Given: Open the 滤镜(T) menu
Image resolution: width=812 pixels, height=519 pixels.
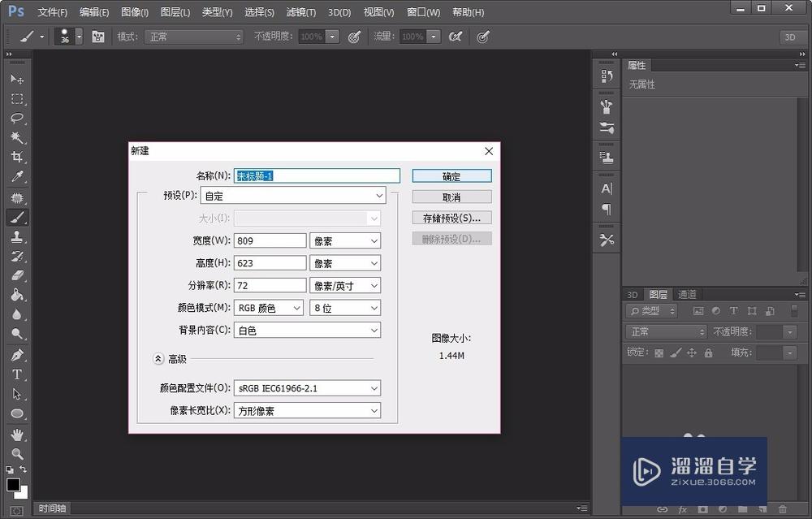Looking at the screenshot, I should coord(301,12).
